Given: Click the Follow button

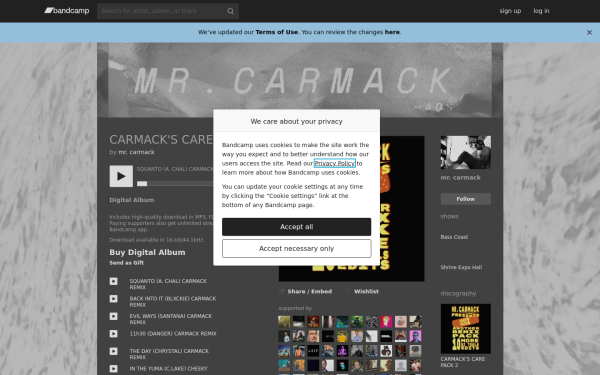Looking at the screenshot, I should click(466, 199).
